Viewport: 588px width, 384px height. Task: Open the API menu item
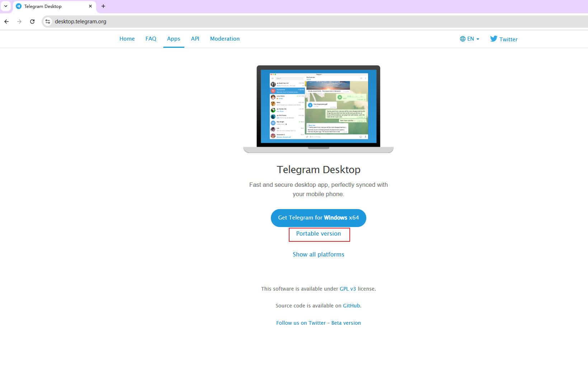(195, 39)
